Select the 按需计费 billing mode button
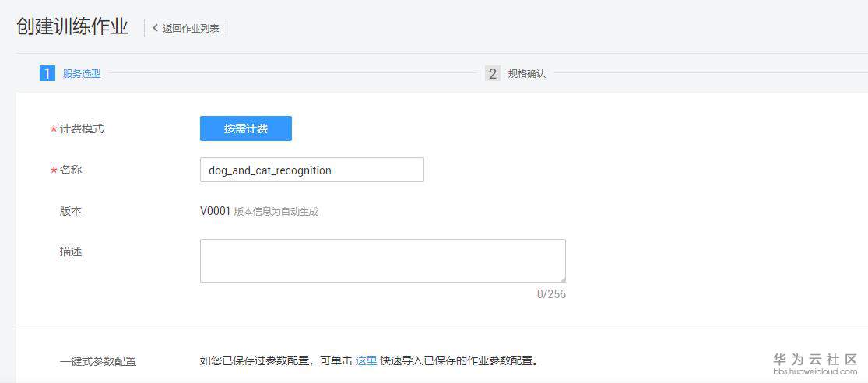Viewport: 868px width, 383px height. (x=246, y=128)
